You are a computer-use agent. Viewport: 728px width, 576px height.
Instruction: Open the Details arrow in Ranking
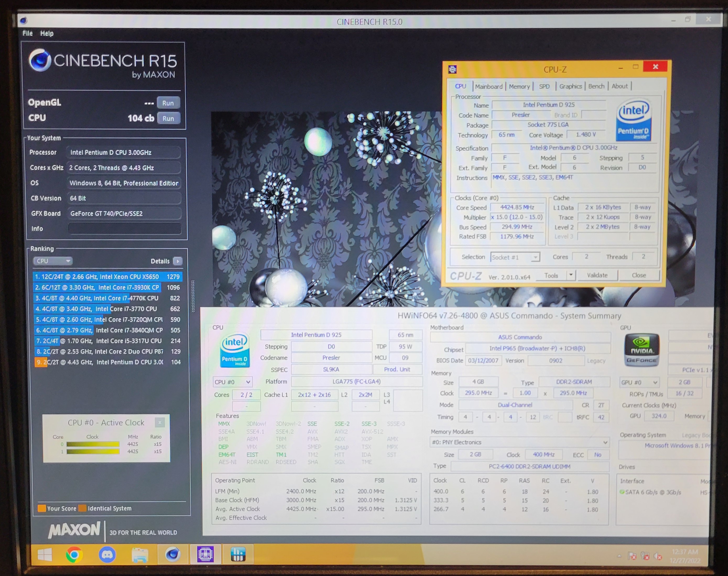178,261
